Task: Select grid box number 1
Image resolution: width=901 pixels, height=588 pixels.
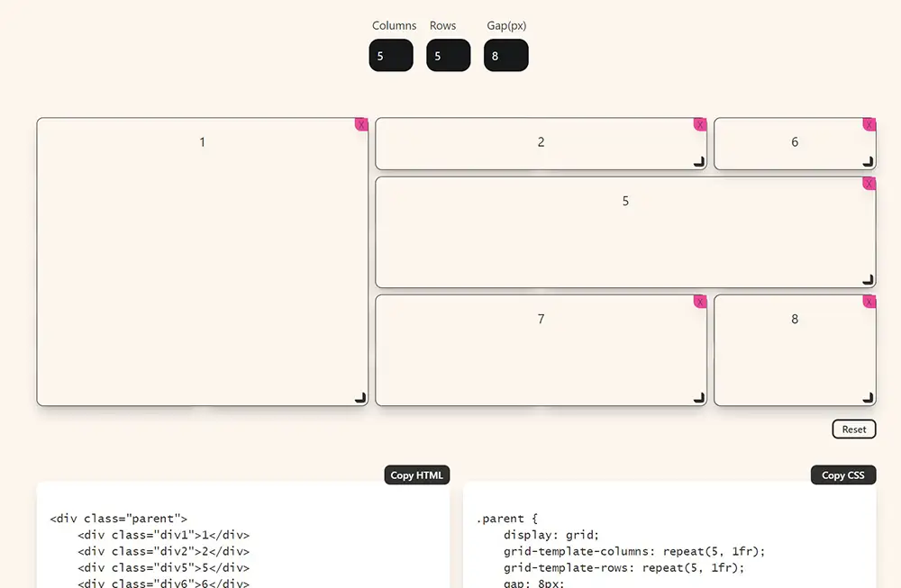Action: click(202, 262)
